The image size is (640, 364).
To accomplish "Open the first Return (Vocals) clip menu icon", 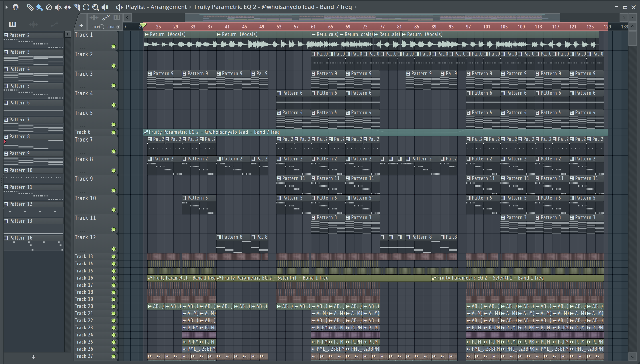I will (147, 34).
